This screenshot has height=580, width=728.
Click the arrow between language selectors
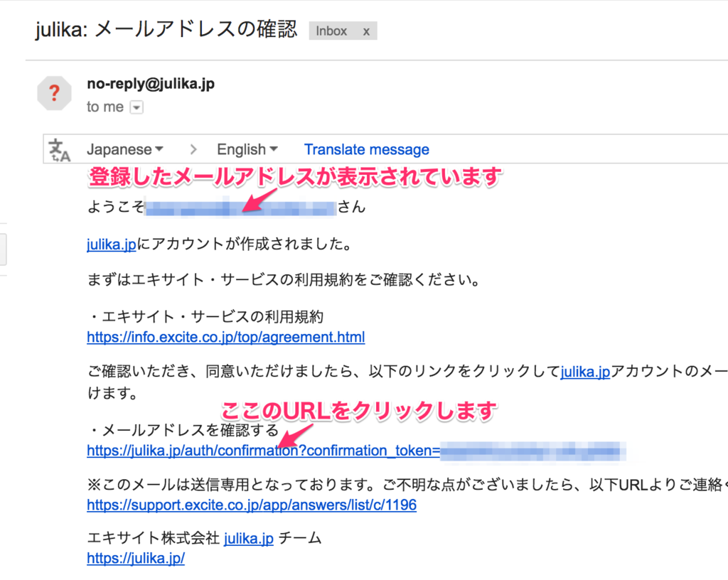point(193,150)
